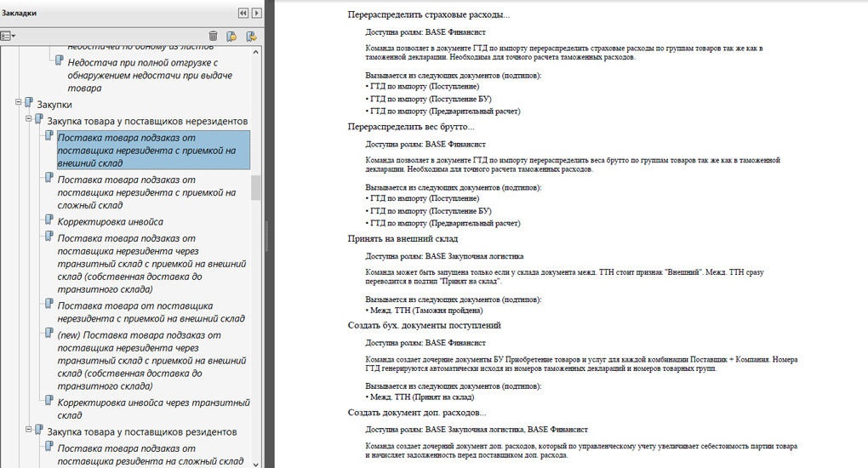Screen dimensions: 868x468
Task: Open bookmark Закупка товара у поставщиков резидентов
Action: coord(142,432)
